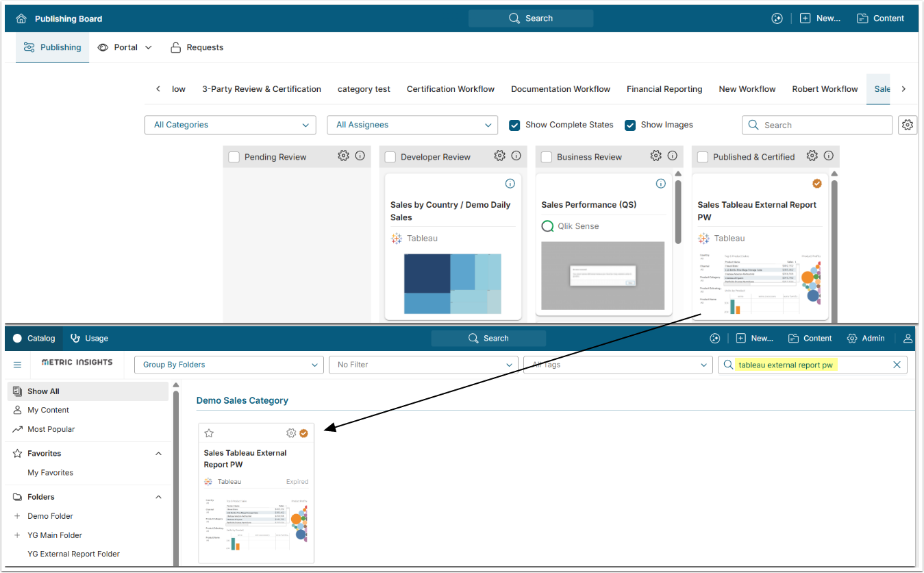Show Developer Review column info icon
The image size is (924, 573).
[x=516, y=156]
